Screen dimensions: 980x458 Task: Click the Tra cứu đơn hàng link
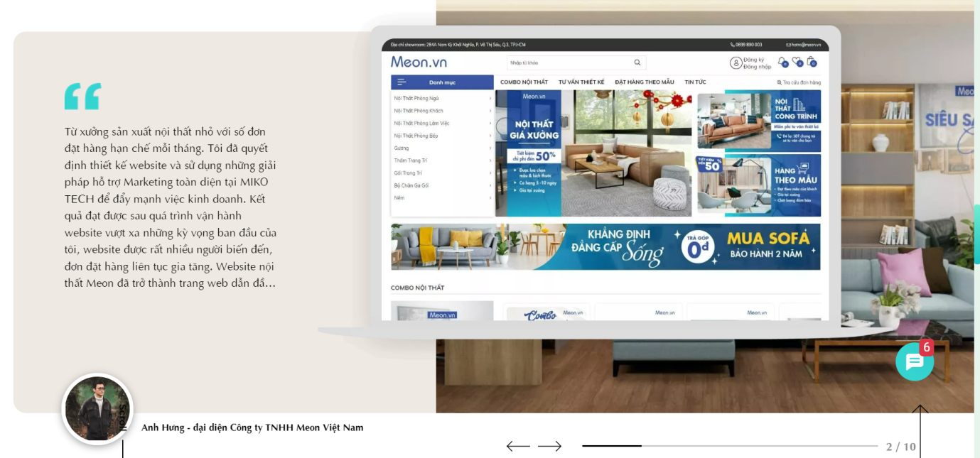point(801,82)
